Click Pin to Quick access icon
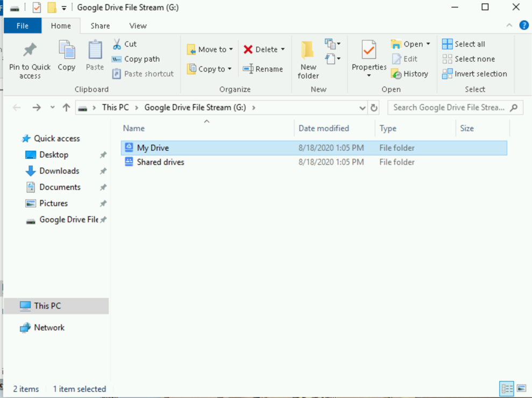Image resolution: width=532 pixels, height=398 pixels. (30, 50)
